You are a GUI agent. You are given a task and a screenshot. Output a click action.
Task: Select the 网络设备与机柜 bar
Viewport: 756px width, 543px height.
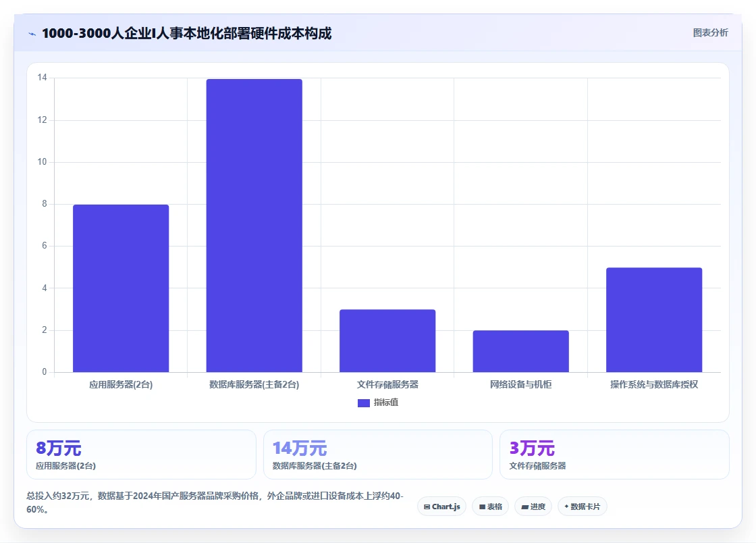(520, 351)
